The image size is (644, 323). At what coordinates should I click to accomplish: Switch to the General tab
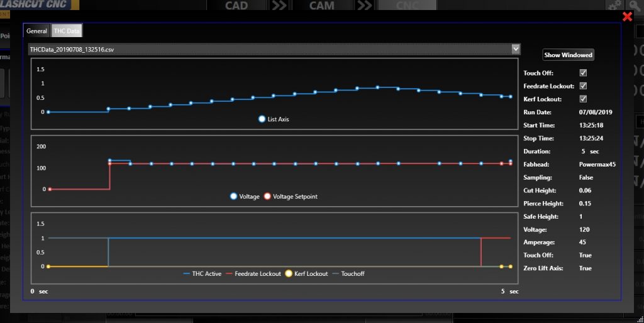click(36, 31)
